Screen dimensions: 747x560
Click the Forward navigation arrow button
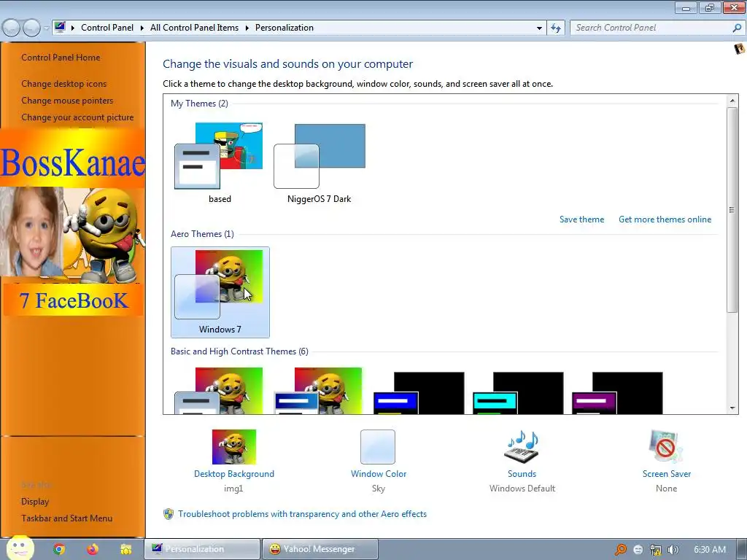click(x=31, y=28)
